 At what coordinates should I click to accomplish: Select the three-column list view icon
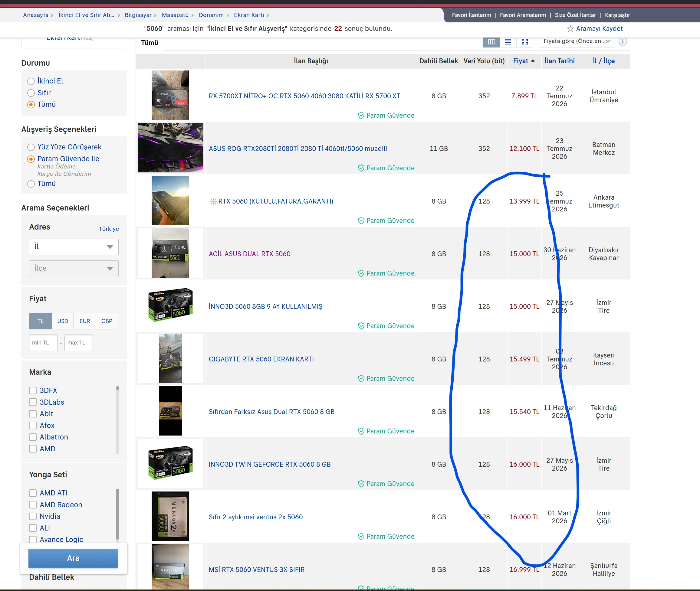coord(491,41)
